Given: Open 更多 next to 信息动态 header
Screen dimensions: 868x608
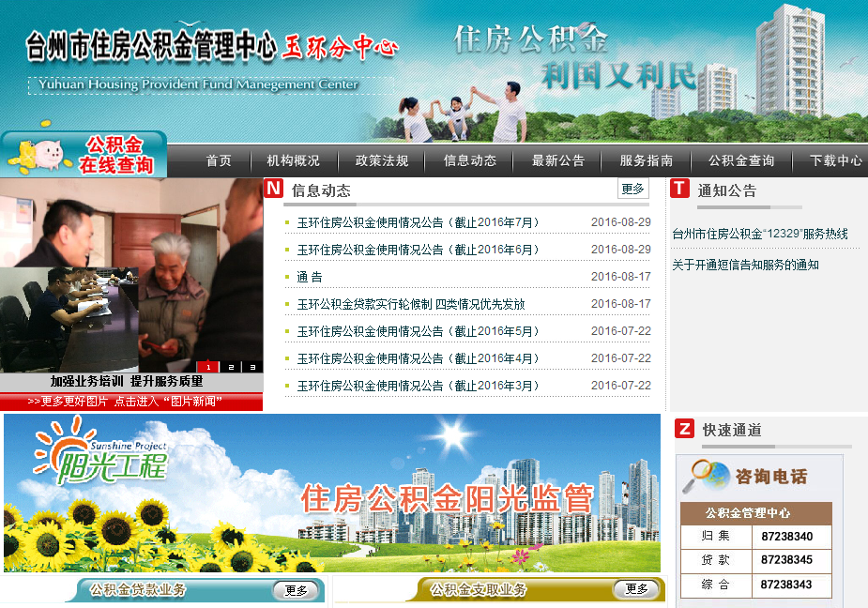Looking at the screenshot, I should pyautogui.click(x=632, y=189).
